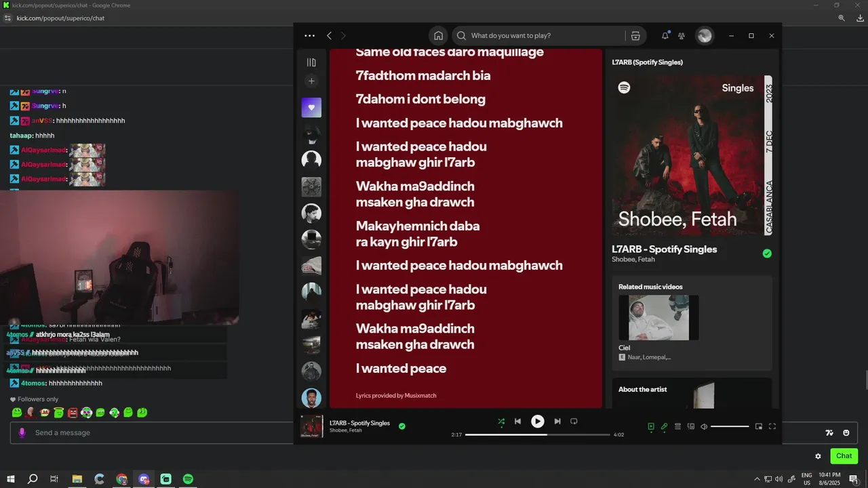Show hidden system tray icons

tap(757, 479)
